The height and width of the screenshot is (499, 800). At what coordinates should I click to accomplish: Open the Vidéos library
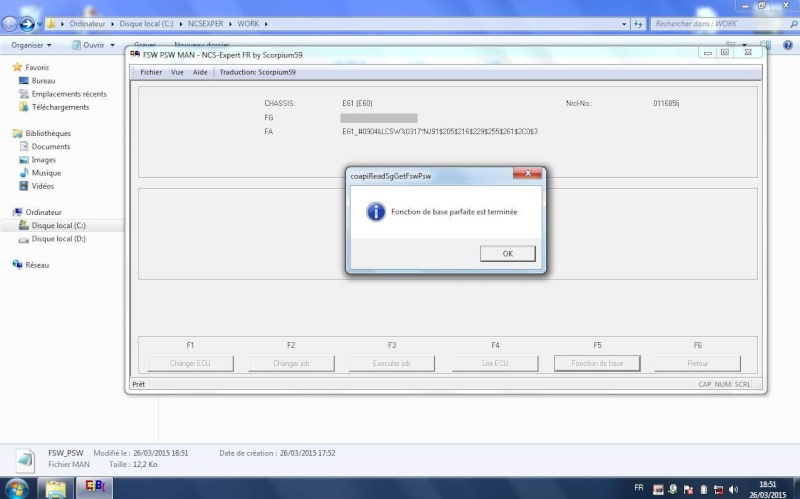[42, 186]
